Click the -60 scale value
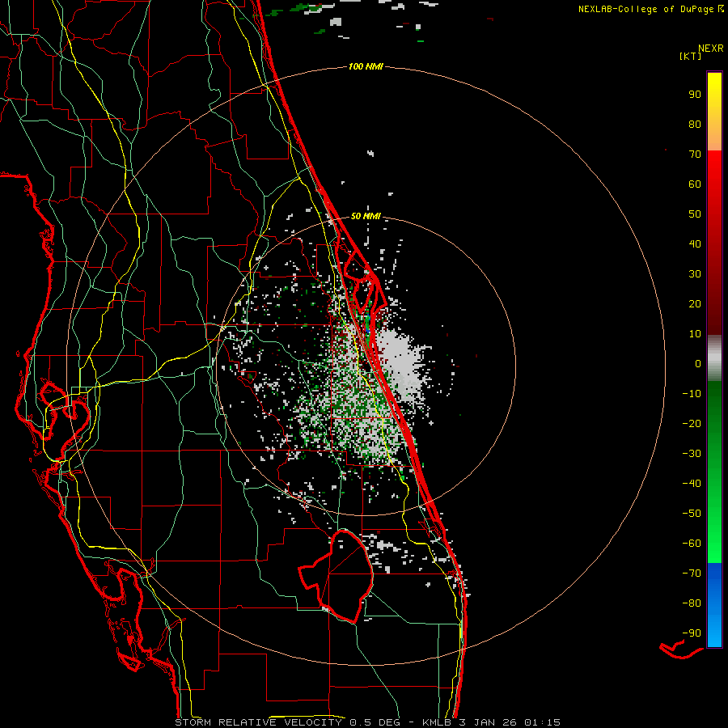728x728 pixels. (692, 544)
